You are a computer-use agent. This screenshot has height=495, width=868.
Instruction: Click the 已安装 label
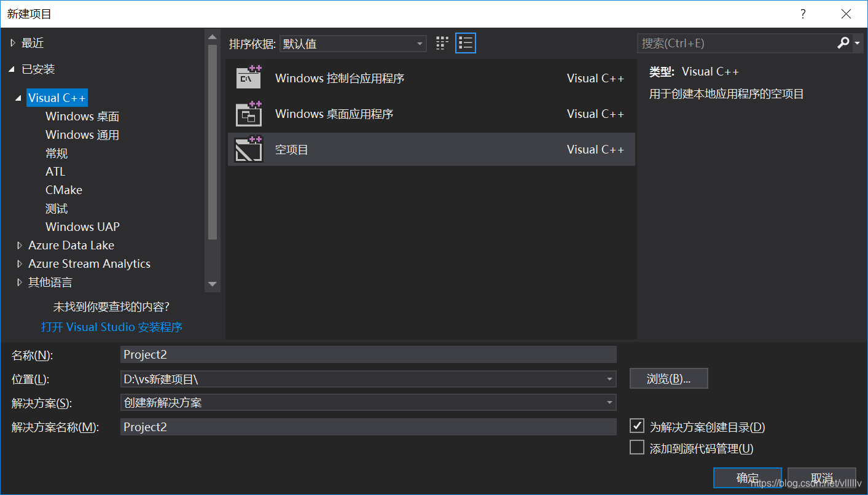[38, 69]
